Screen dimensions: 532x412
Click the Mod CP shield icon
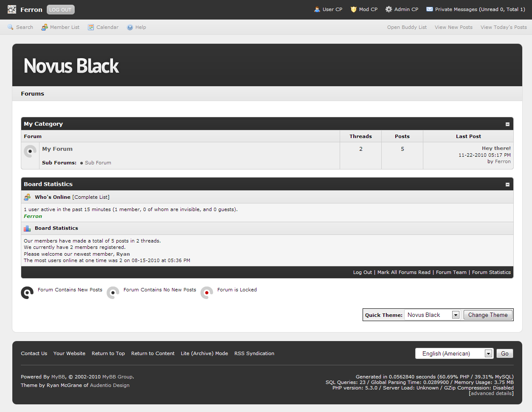click(353, 9)
